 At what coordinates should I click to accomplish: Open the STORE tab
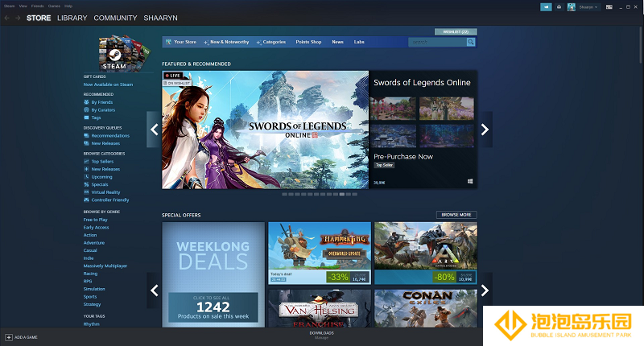point(39,18)
